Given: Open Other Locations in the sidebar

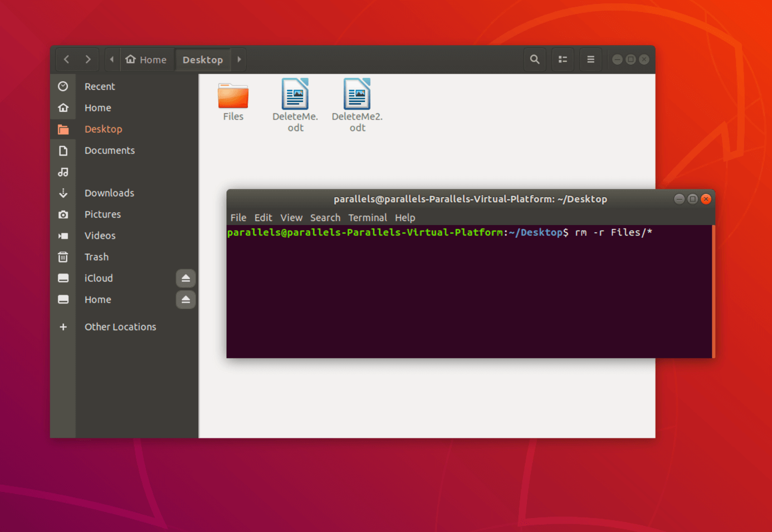Looking at the screenshot, I should coord(120,327).
